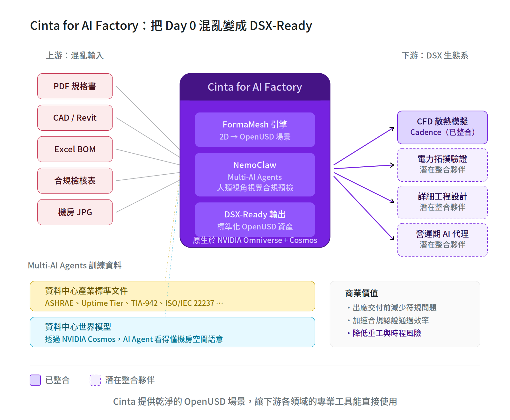This screenshot has width=510, height=420.
Task: Click the Excel BOM box
Action: [75, 149]
